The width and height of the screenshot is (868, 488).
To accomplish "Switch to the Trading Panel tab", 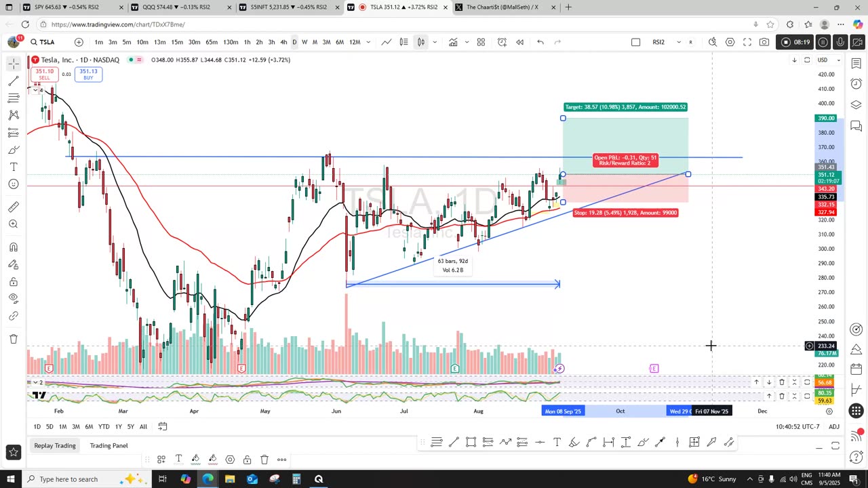I will pyautogui.click(x=108, y=445).
